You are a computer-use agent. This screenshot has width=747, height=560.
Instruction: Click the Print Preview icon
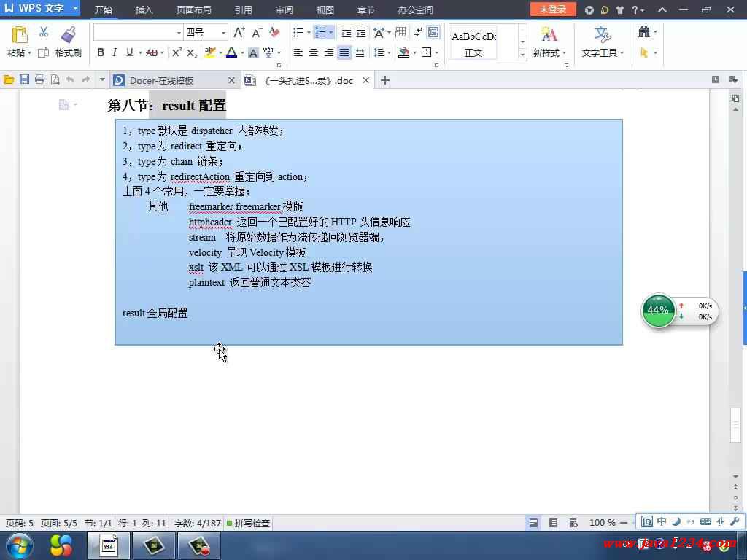(55, 80)
